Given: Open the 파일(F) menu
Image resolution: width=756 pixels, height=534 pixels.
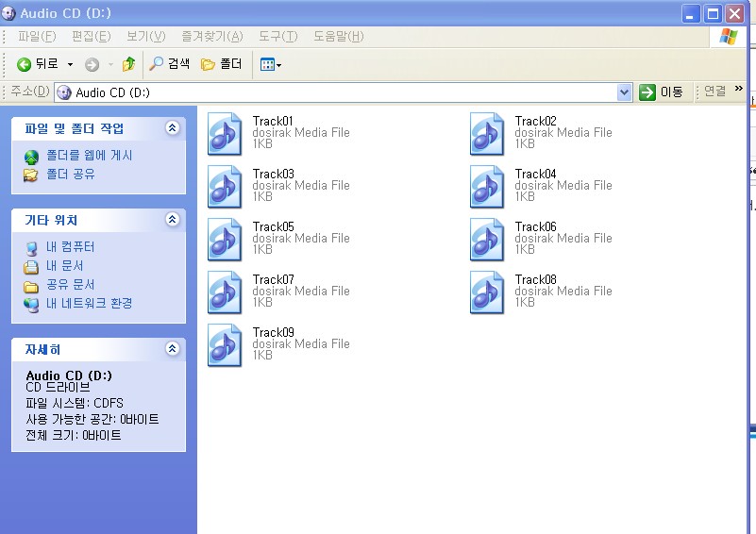Looking at the screenshot, I should (37, 37).
